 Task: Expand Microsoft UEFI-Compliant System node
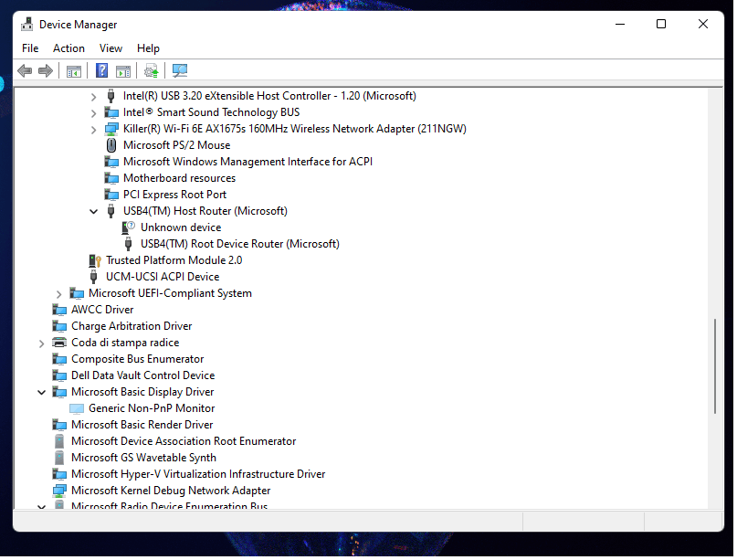click(x=58, y=294)
